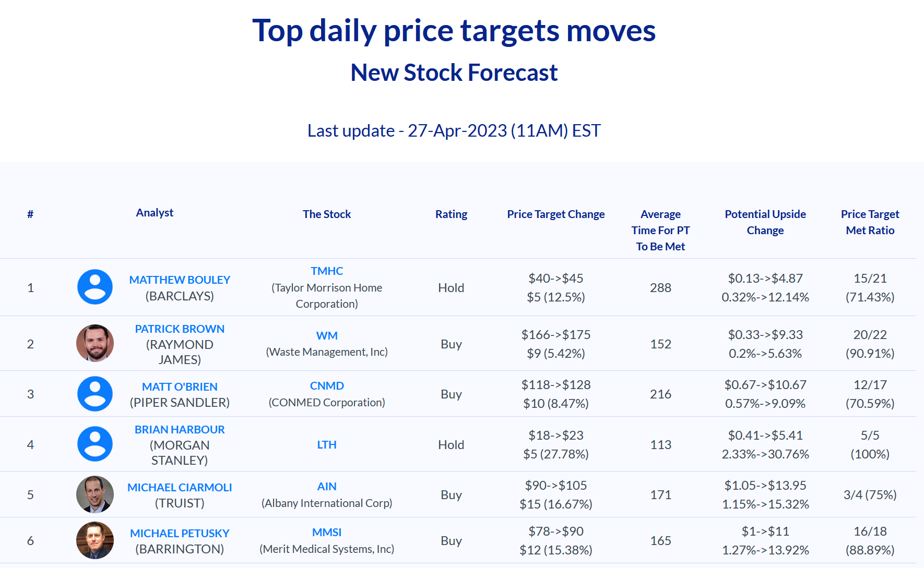Open the LTH stock ticker link
This screenshot has height=568, width=924.
coord(327,444)
